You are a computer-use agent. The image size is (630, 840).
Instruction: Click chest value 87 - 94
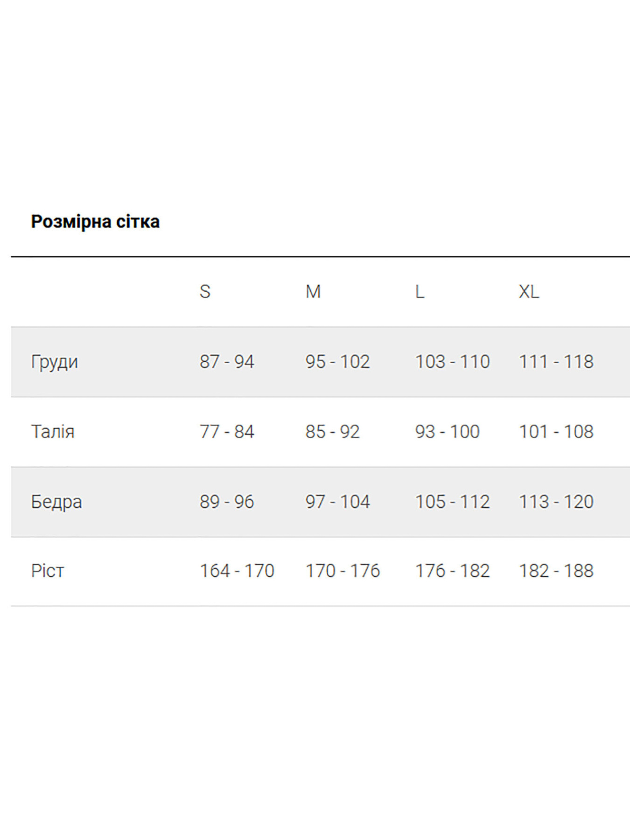click(x=227, y=362)
